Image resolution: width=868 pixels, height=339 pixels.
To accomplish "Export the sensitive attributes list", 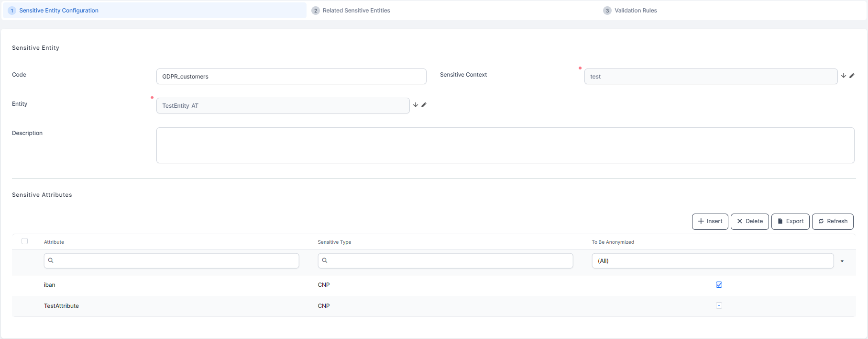I will click(x=790, y=221).
